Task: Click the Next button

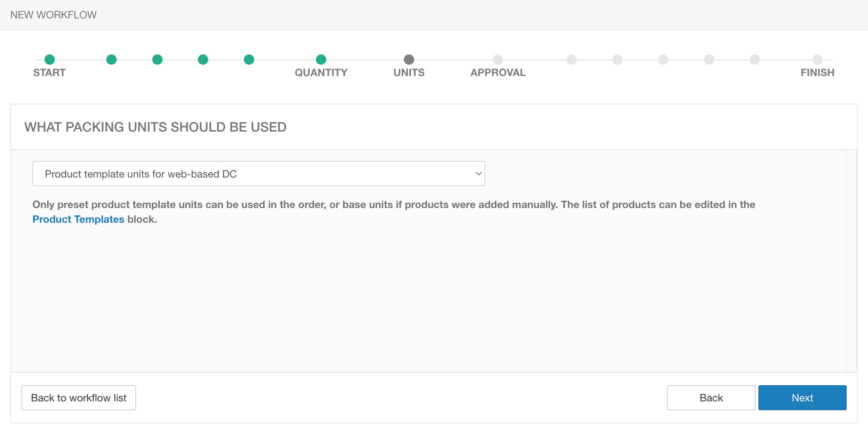Action: tap(802, 398)
